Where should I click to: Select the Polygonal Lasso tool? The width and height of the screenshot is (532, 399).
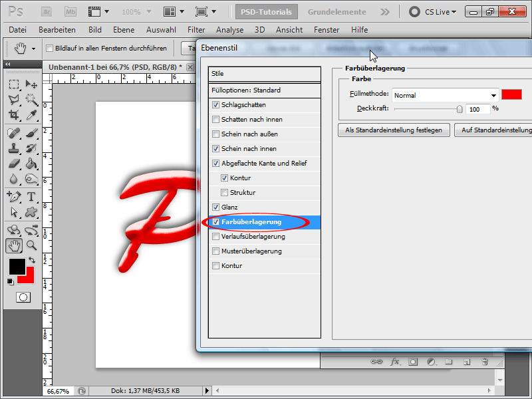pyautogui.click(x=13, y=99)
